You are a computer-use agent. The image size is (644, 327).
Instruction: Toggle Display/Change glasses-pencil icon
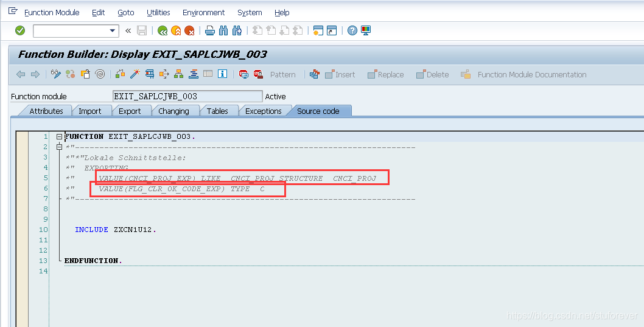click(x=56, y=74)
